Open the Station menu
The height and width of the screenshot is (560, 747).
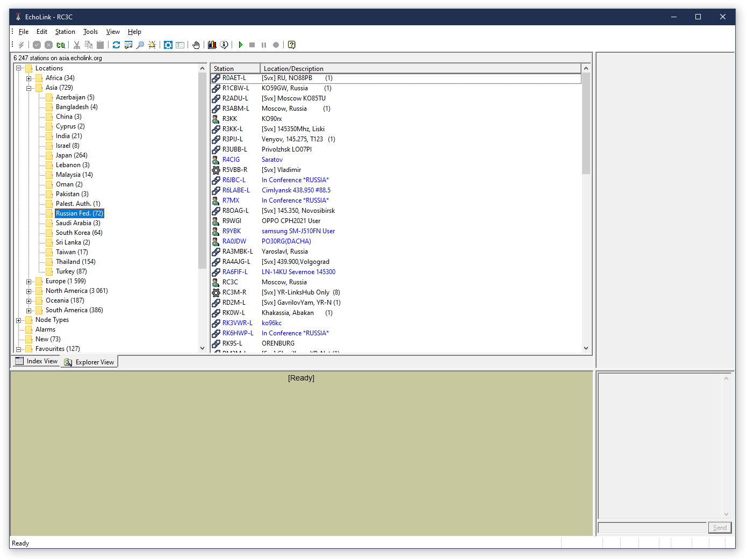click(65, 32)
